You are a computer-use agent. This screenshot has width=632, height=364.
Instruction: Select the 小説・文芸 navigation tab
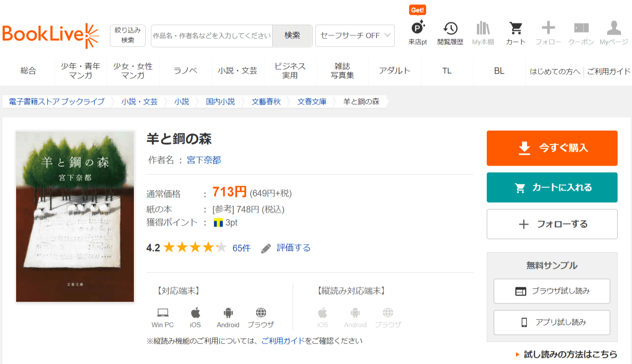click(x=238, y=71)
